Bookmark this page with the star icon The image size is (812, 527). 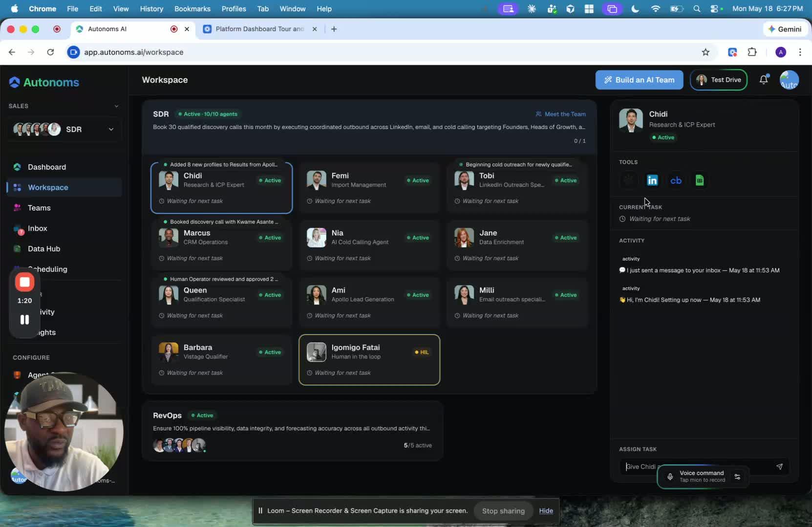coord(705,52)
